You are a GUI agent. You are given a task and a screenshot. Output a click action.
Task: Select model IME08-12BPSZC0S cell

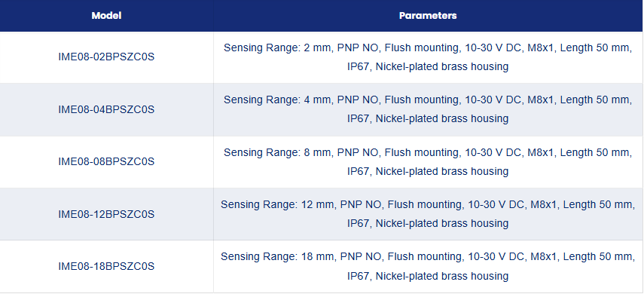[106, 214]
